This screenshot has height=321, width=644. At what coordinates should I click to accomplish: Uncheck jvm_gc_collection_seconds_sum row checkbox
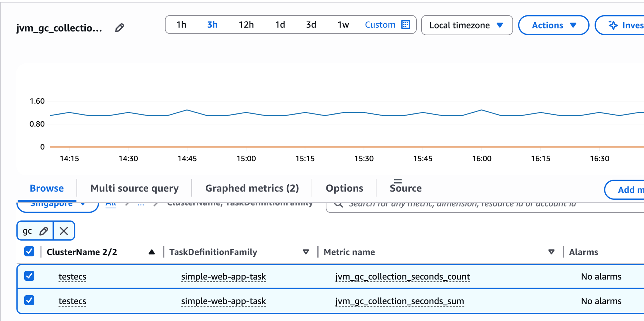pyautogui.click(x=29, y=301)
